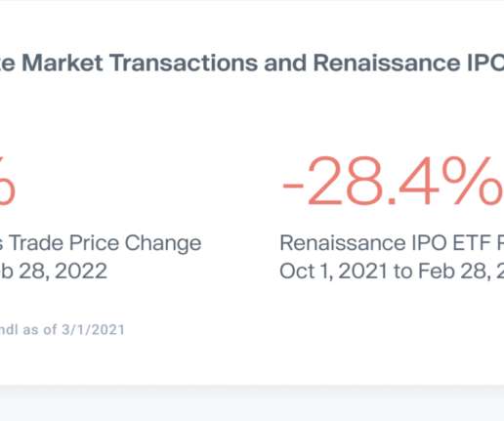The image size is (504, 421).
Task: Click the -28.4% Renaissance IPO figure
Action: (393, 181)
